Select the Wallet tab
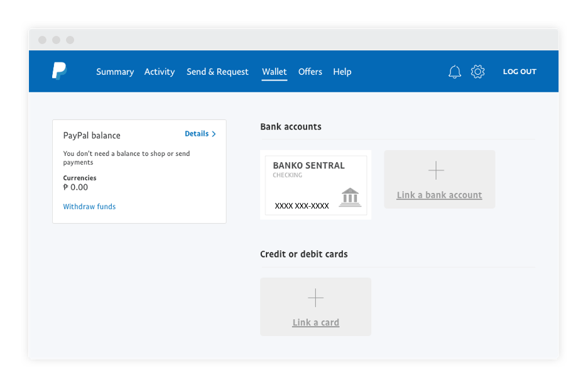Image resolution: width=588 pixels, height=387 pixels. [x=275, y=72]
